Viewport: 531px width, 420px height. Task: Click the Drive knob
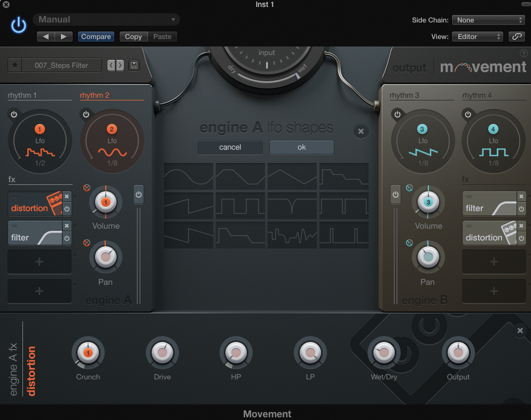click(162, 353)
